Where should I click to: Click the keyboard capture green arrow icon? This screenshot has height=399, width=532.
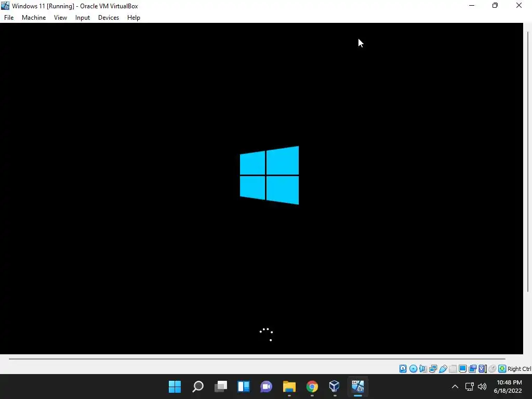[x=502, y=368]
